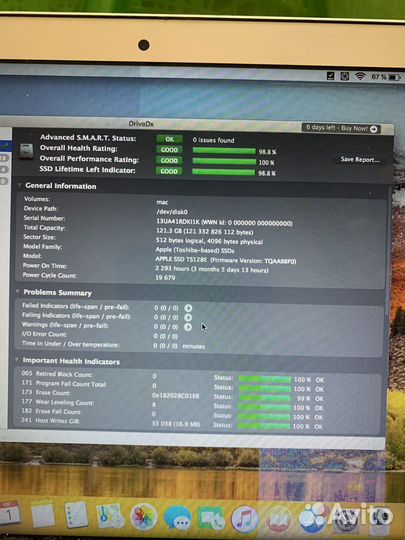Click 'Apple (Toshiba-based) SSDs' model family
The height and width of the screenshot is (540, 405).
pyautogui.click(x=195, y=250)
